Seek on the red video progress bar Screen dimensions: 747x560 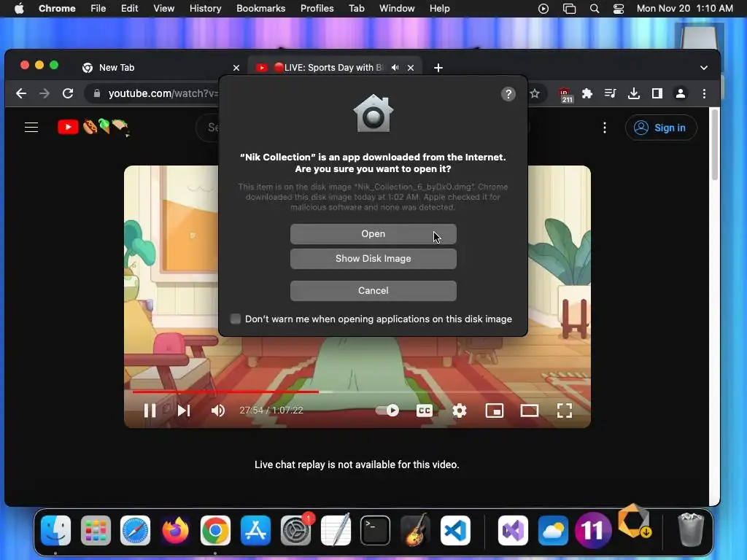click(357, 392)
